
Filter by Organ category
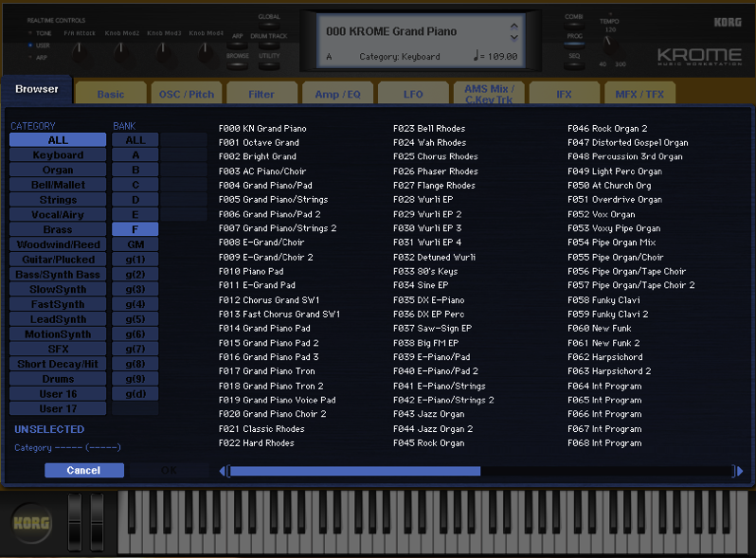click(x=58, y=170)
